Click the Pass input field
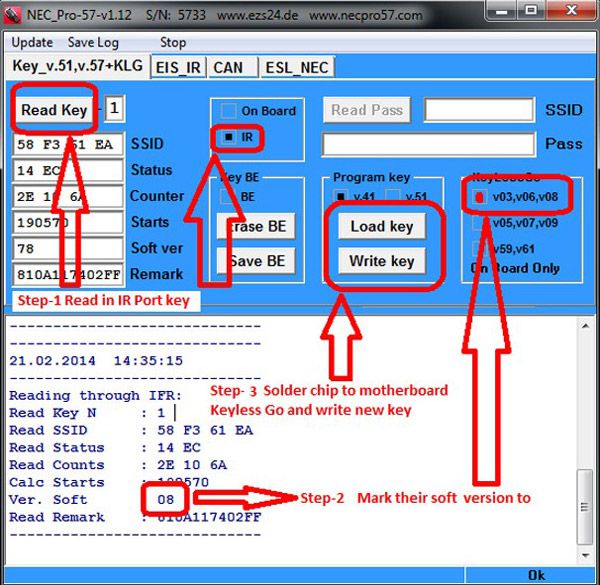The height and width of the screenshot is (585, 600). coord(429,145)
